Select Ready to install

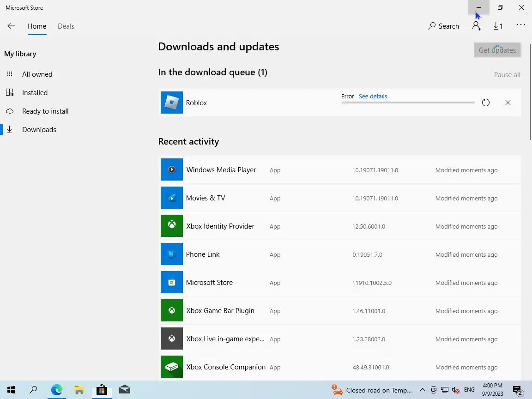(45, 111)
